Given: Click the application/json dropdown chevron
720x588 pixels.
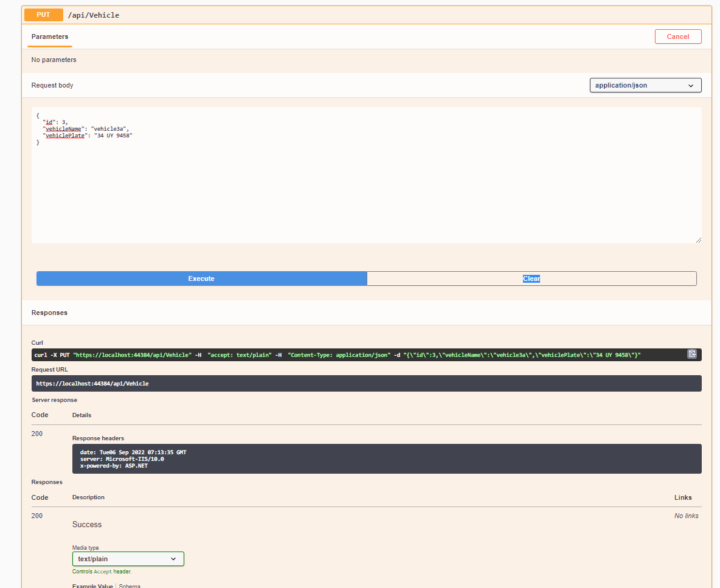Looking at the screenshot, I should pyautogui.click(x=691, y=85).
